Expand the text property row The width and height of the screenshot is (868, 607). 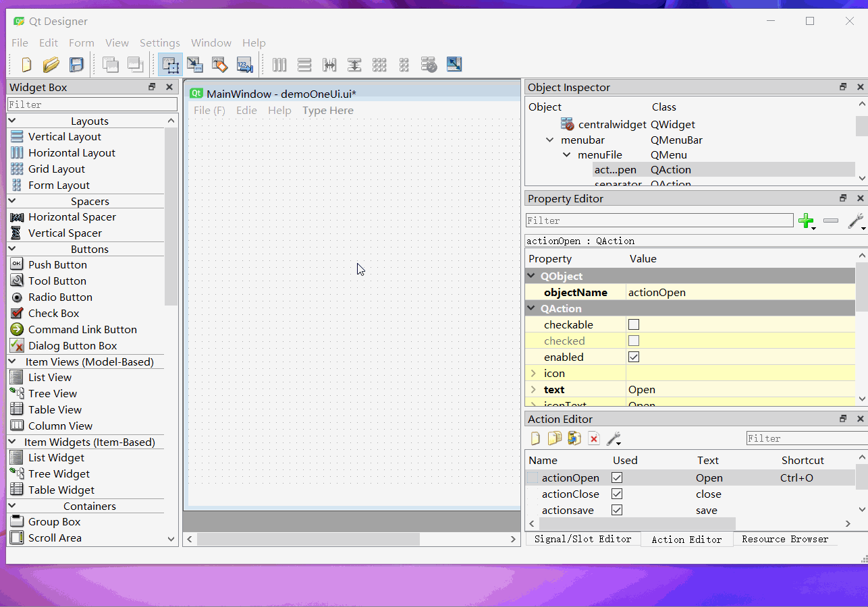(533, 390)
